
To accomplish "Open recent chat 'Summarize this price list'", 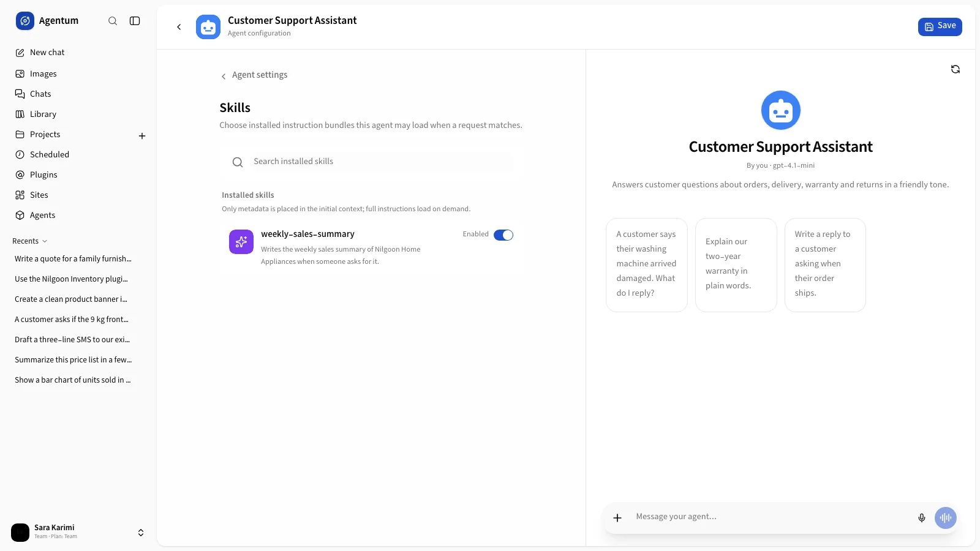I will point(73,360).
